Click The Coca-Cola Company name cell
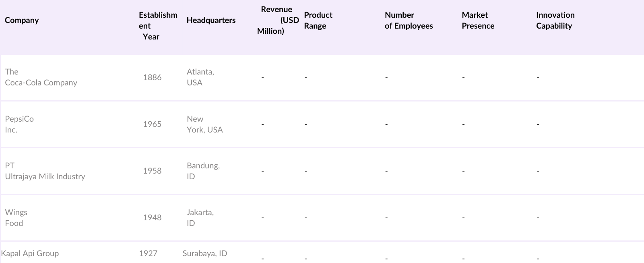 click(41, 77)
